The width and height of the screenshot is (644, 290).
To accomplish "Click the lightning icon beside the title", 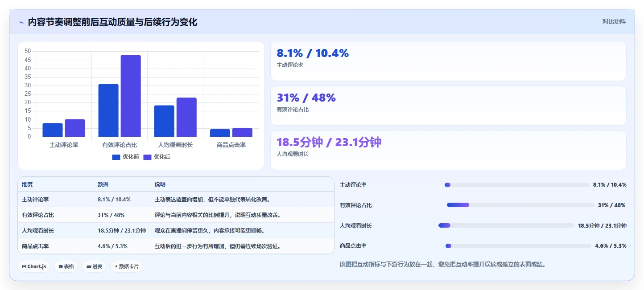I will [x=21, y=22].
